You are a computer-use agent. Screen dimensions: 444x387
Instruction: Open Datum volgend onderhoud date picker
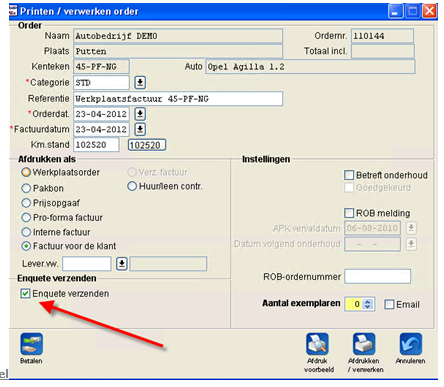click(x=411, y=244)
